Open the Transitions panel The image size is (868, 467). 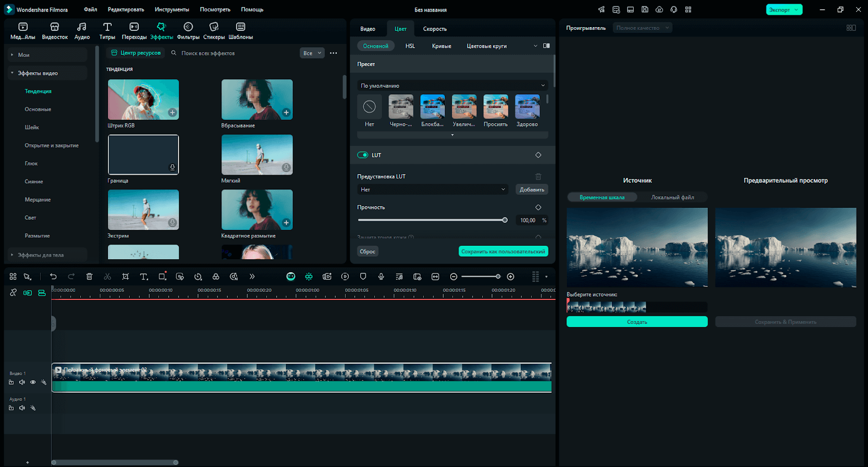coord(134,31)
